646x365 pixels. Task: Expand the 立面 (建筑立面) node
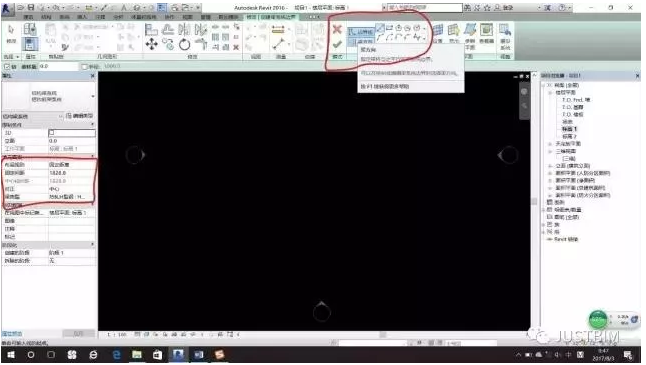click(x=550, y=166)
